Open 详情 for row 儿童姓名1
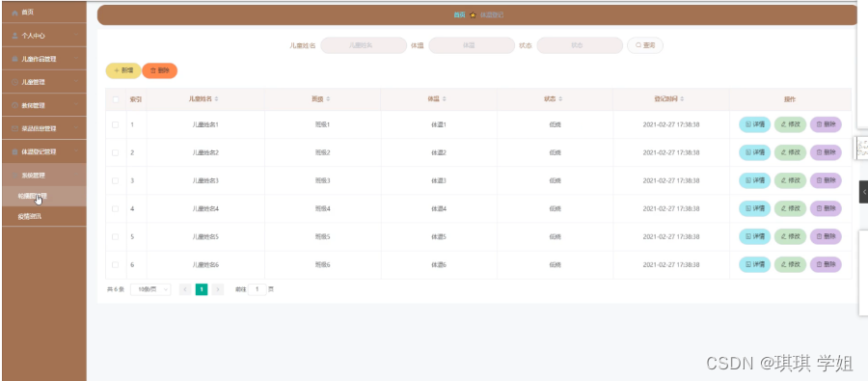The image size is (868, 381). tap(754, 124)
